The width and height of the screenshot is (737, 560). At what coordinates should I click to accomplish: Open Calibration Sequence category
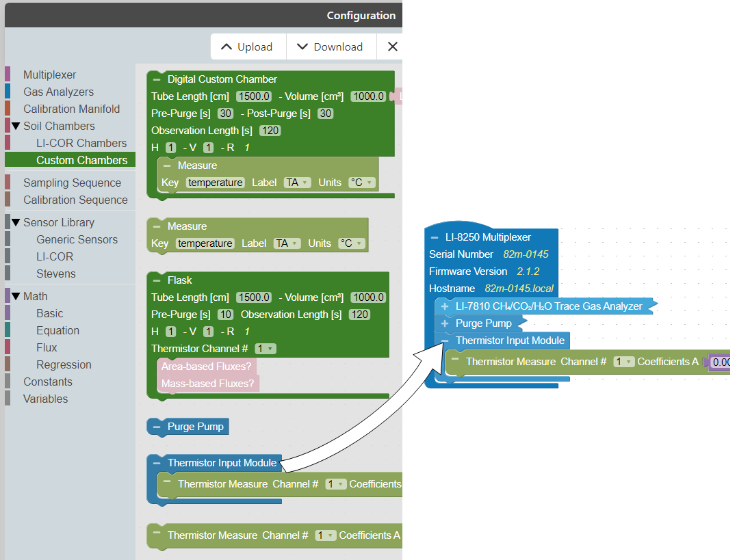click(76, 200)
